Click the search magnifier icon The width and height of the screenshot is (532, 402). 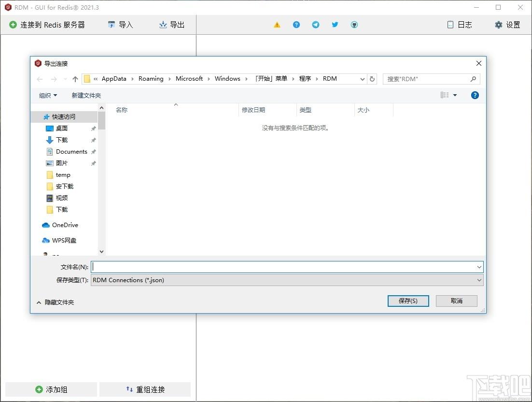click(x=473, y=79)
